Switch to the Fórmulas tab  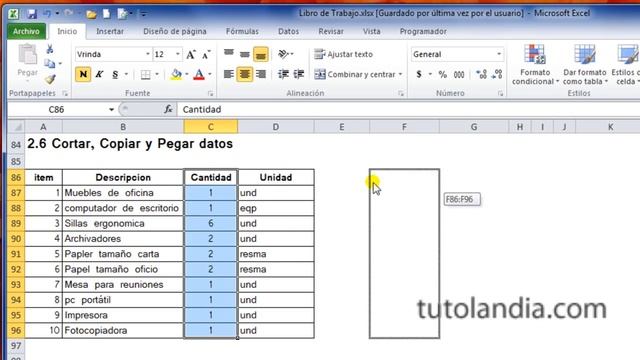242,31
